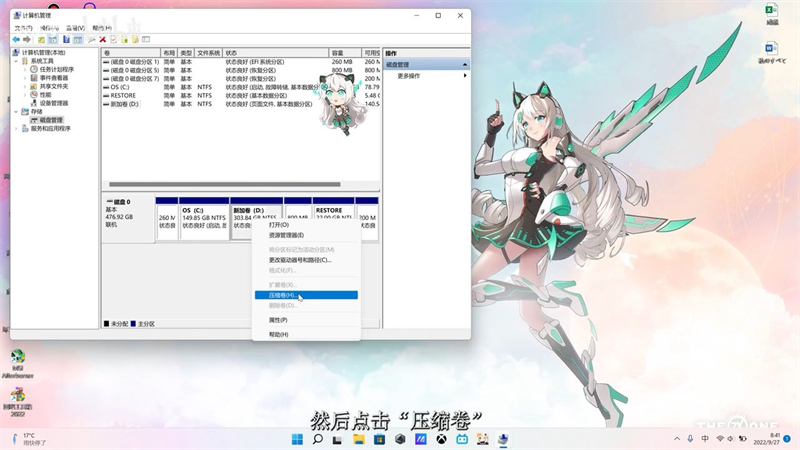Click the Windows Start button in the taskbar
This screenshot has width=800, height=450.
point(297,439)
